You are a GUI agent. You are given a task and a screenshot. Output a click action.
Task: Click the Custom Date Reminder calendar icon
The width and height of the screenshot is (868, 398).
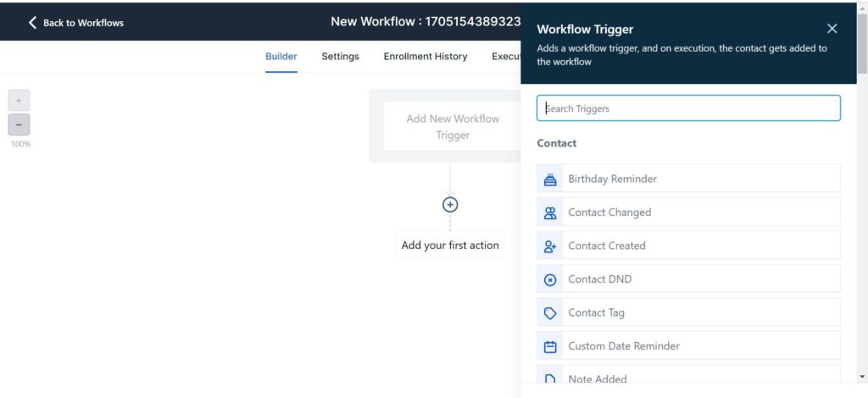(550, 346)
